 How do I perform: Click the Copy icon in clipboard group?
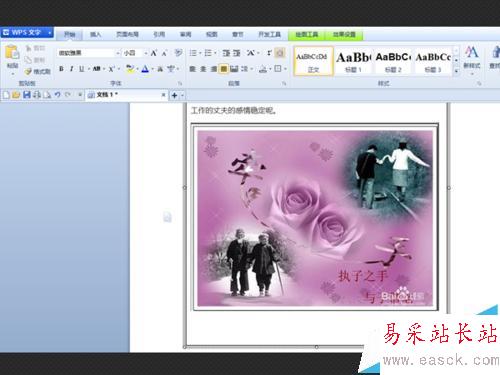[x=29, y=60]
